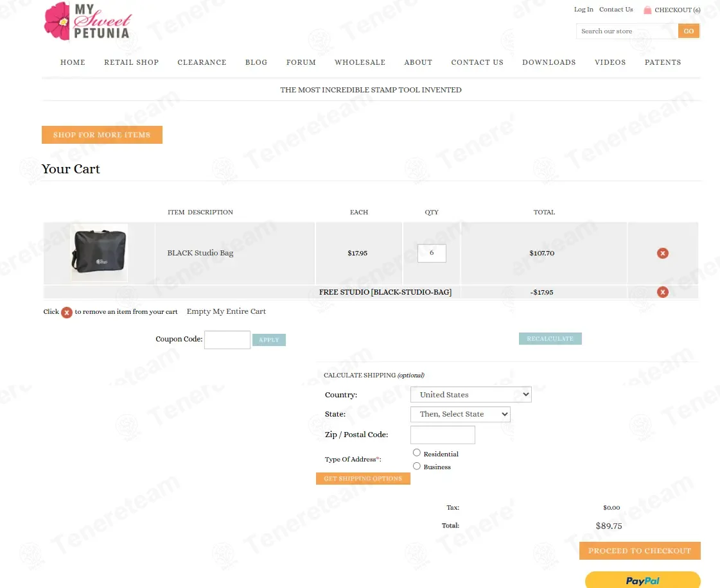Image resolution: width=720 pixels, height=588 pixels.
Task: Click PROCEED TO CHECKOUT button
Action: click(x=640, y=550)
